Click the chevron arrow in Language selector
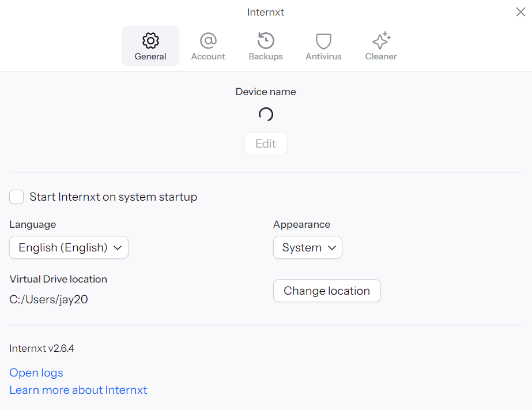This screenshot has width=532, height=410. point(118,248)
